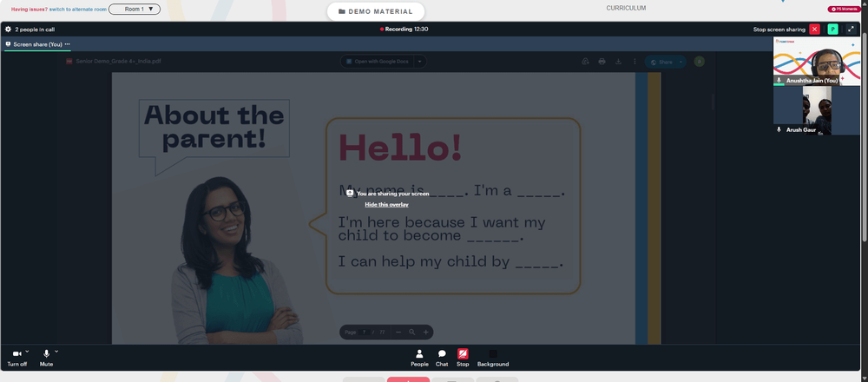The width and height of the screenshot is (868, 382).
Task: Click the PS Moments badge
Action: tap(845, 9)
